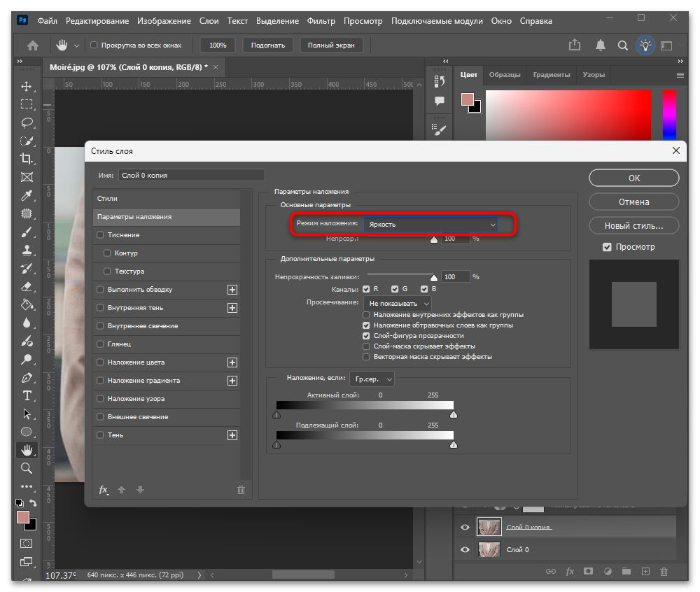
Task: Click the notifications bell icon
Action: tap(601, 45)
